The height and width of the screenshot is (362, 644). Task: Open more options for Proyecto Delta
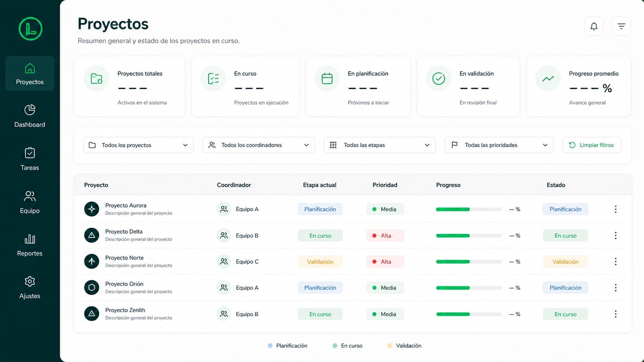(x=615, y=235)
